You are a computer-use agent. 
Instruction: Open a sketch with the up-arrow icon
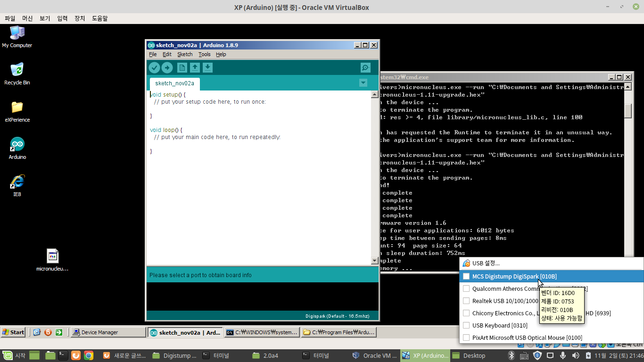[195, 67]
